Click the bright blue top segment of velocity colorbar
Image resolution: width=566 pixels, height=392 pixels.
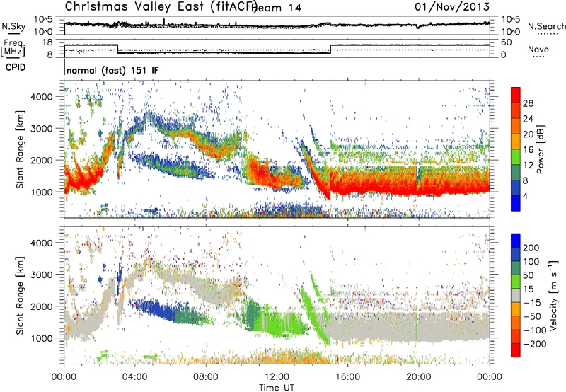516,241
